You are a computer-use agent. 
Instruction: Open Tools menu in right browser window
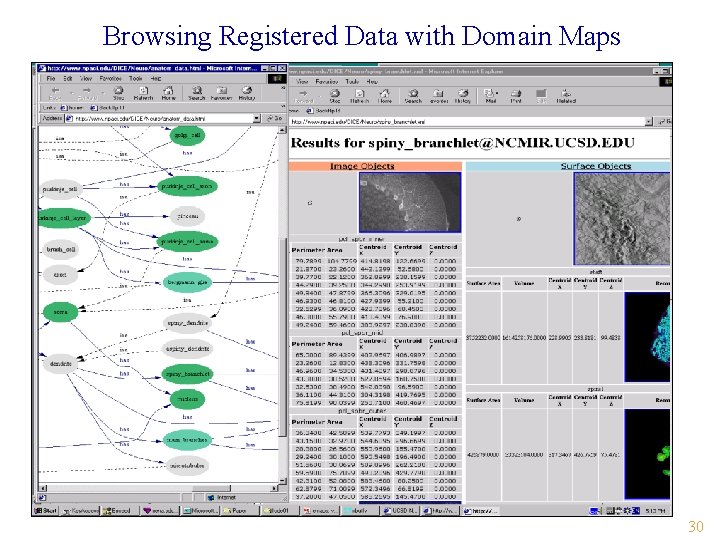tap(352, 81)
